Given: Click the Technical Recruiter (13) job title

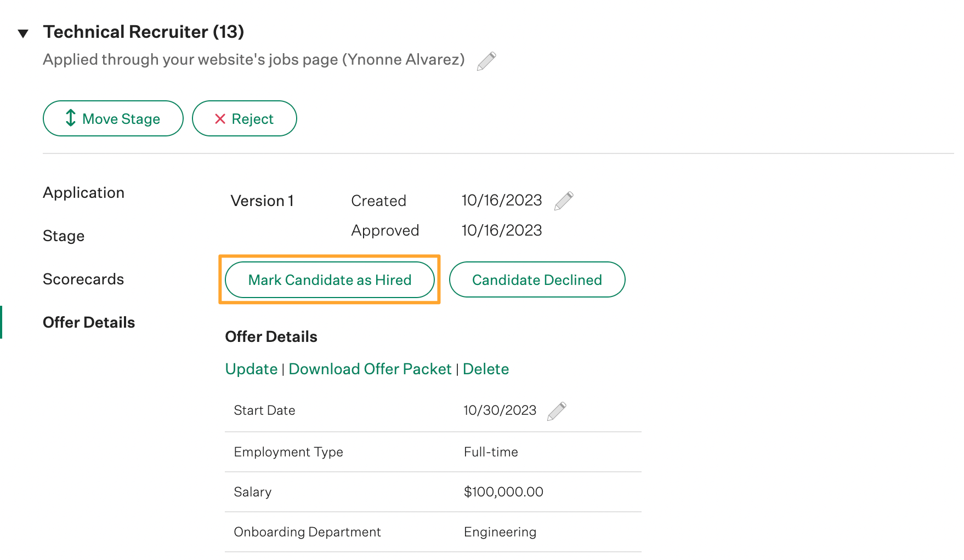Looking at the screenshot, I should (144, 32).
